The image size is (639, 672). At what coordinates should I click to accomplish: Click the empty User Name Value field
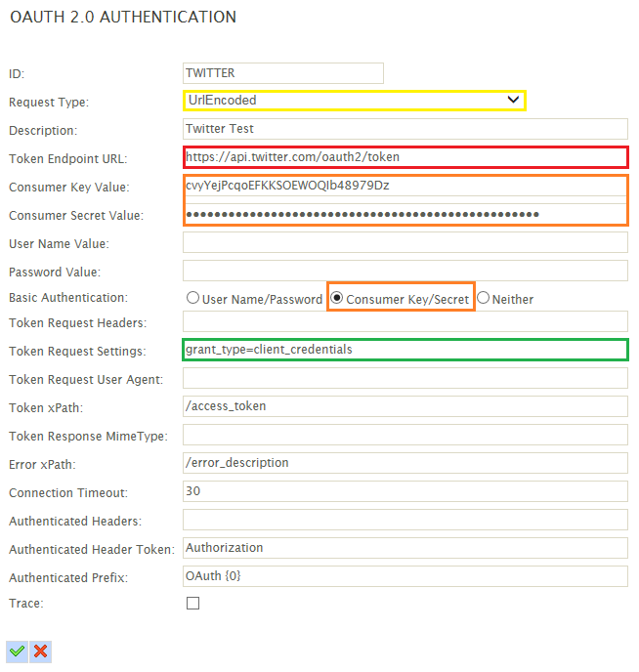click(405, 242)
